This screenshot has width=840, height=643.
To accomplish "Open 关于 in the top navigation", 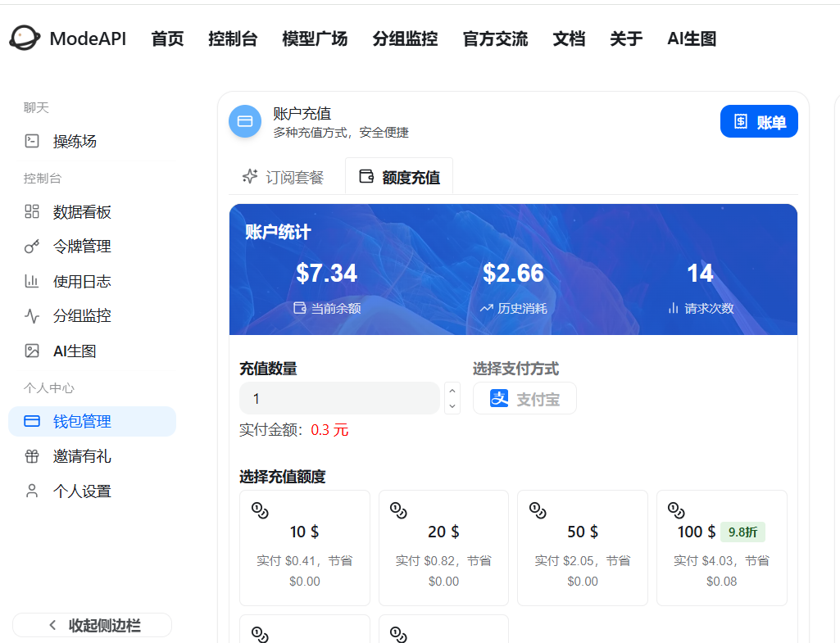I will [x=626, y=38].
